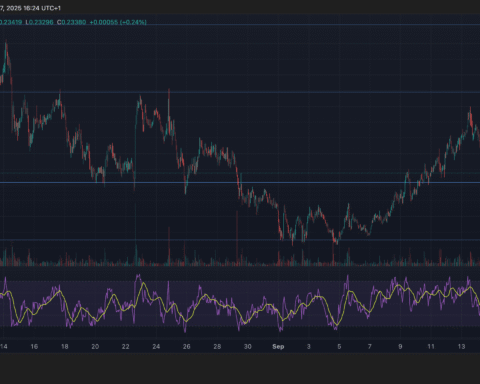Viewport: 480px width, 384px height.
Task: Click the '7' date label on the time axis
Action: coord(369,347)
